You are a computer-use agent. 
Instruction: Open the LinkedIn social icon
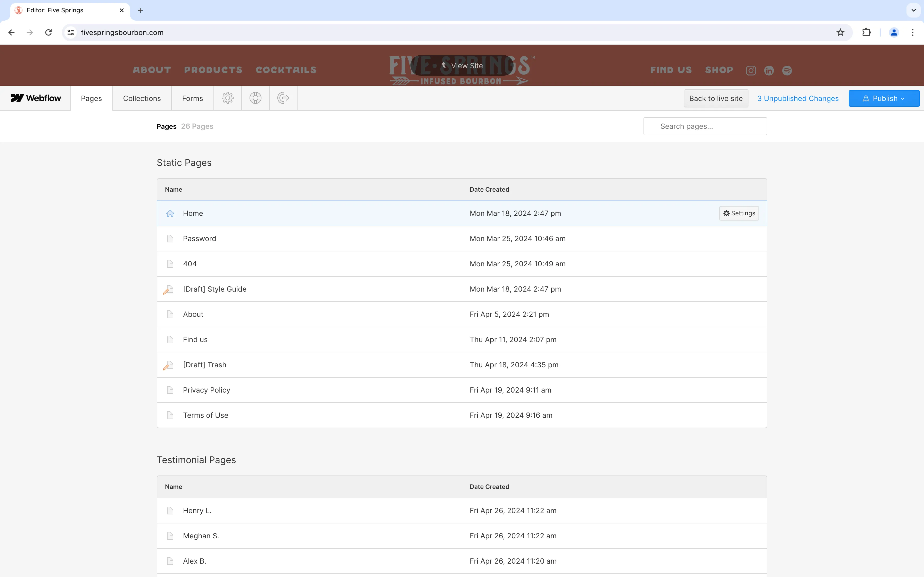(x=769, y=70)
